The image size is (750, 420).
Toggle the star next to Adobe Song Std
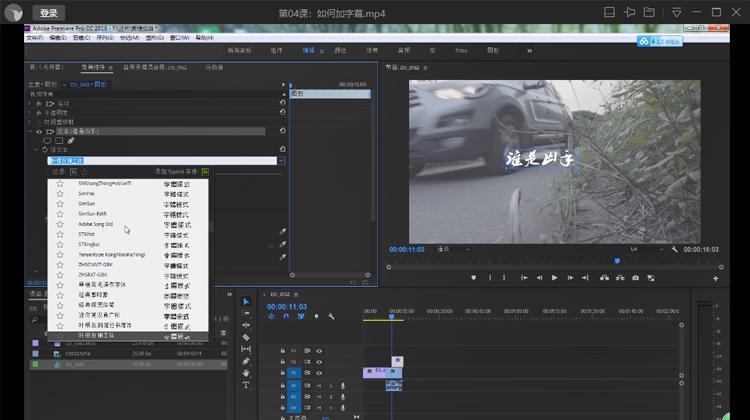point(60,224)
